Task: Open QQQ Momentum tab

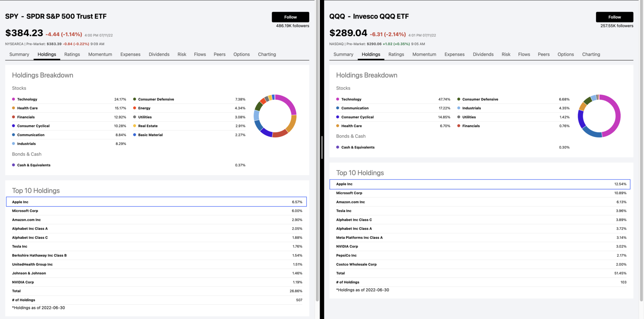Action: (x=424, y=55)
